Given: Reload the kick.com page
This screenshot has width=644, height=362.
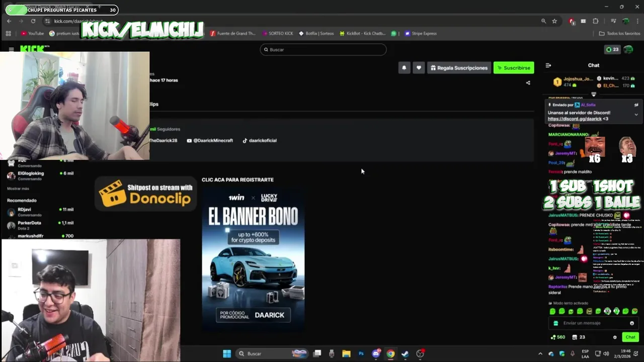Looking at the screenshot, I should coord(33,21).
